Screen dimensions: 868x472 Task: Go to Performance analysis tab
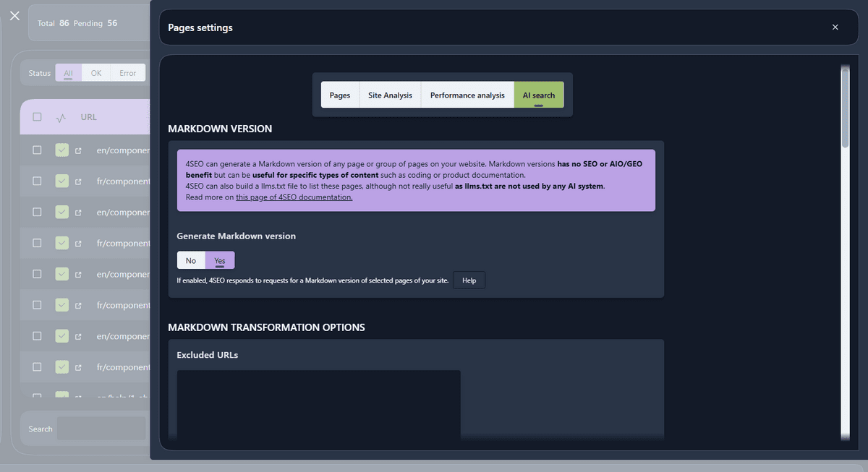[x=467, y=95]
